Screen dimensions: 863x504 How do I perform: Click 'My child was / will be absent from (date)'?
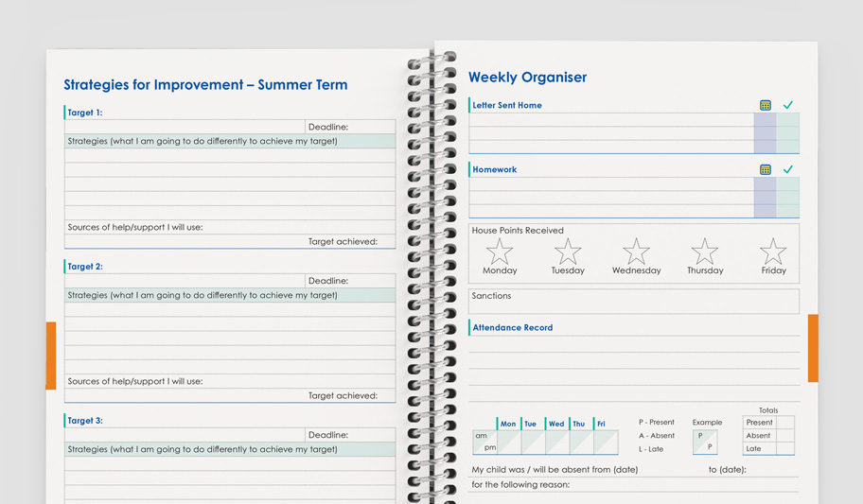(x=555, y=470)
